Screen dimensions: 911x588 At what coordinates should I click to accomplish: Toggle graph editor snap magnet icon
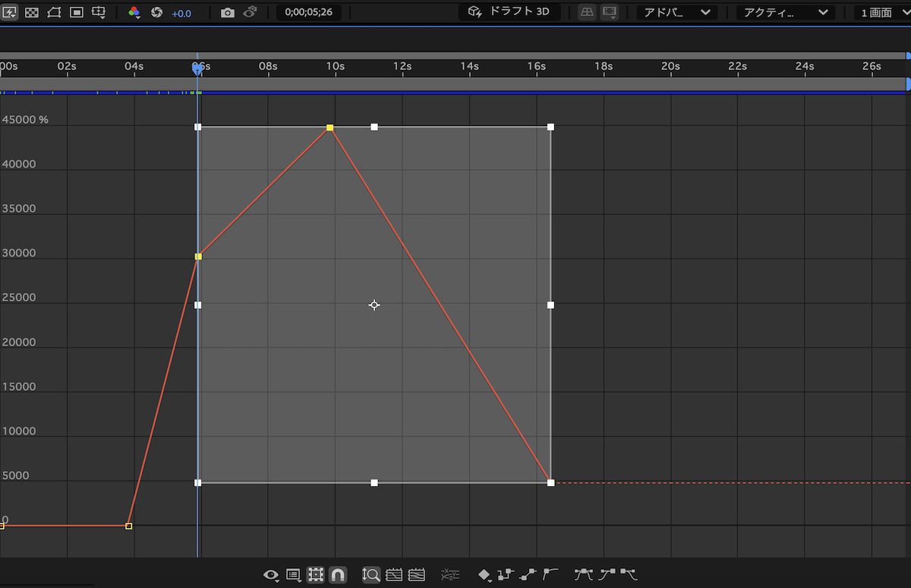(x=338, y=575)
